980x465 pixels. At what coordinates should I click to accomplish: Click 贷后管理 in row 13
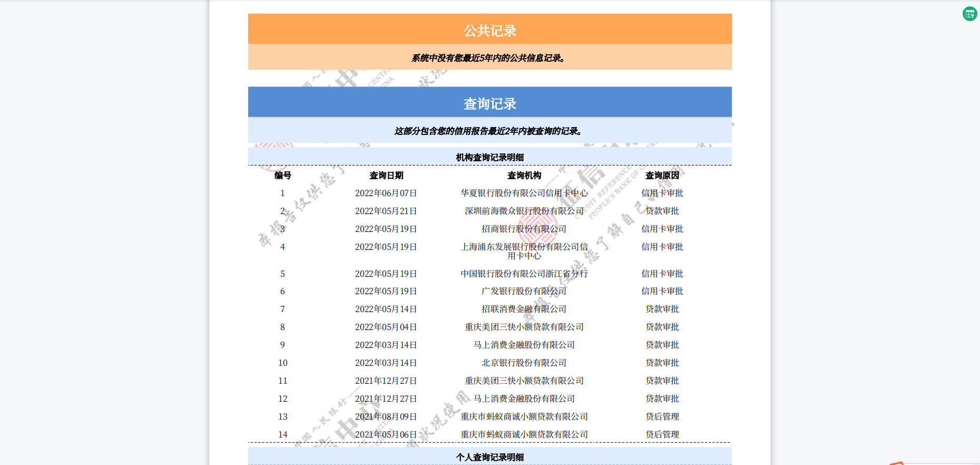[662, 416]
